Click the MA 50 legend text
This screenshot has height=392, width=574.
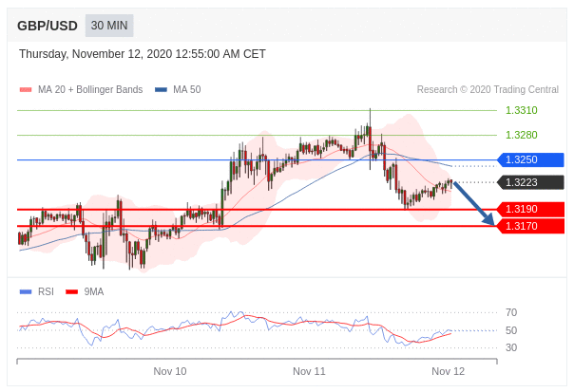coord(187,89)
